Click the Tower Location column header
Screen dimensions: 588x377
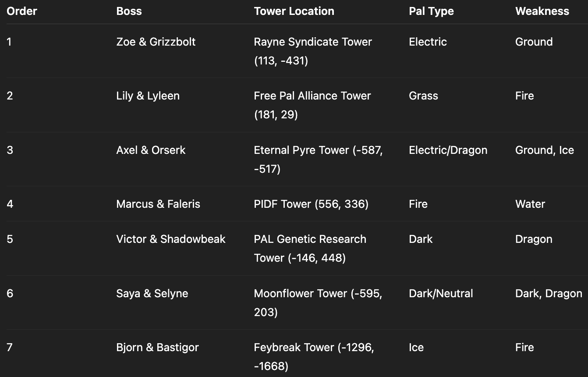[294, 11]
